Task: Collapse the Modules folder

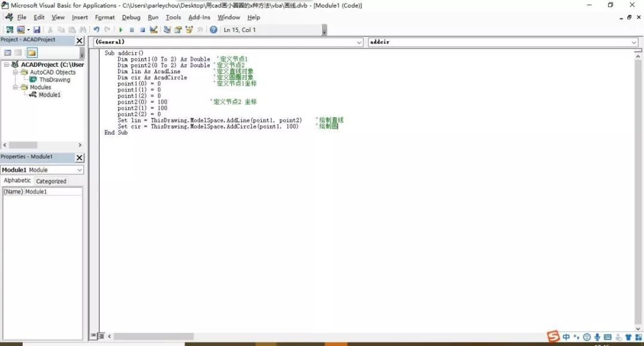Action: click(15, 88)
